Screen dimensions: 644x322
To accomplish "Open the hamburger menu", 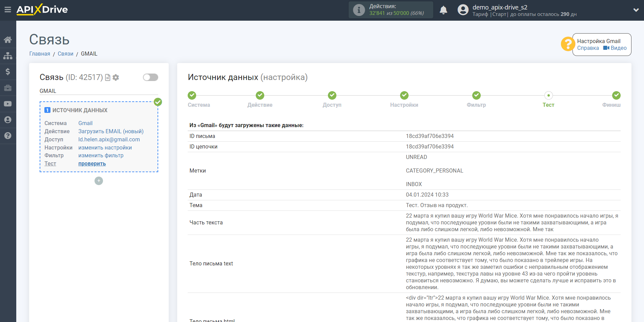I will [8, 10].
